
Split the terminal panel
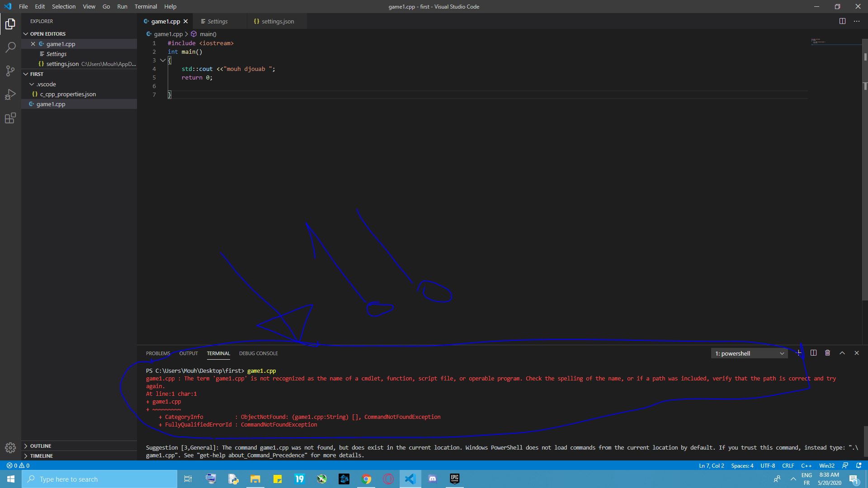(x=813, y=353)
